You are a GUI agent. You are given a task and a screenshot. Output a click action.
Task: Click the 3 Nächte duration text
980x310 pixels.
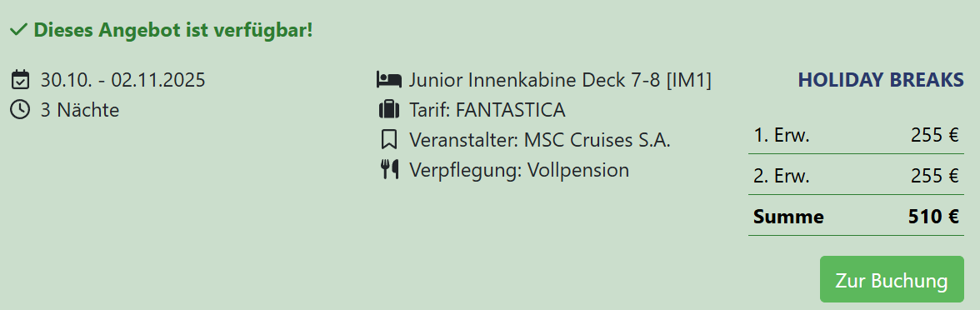pos(80,110)
